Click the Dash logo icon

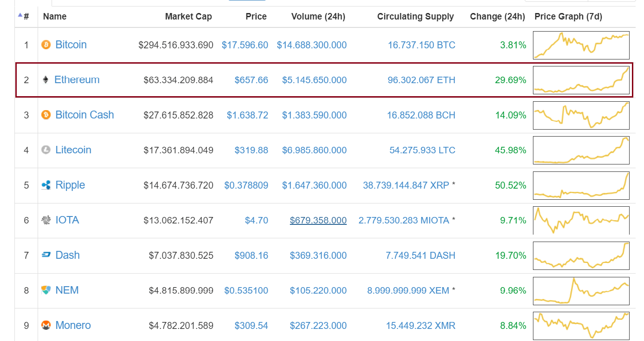pyautogui.click(x=46, y=255)
